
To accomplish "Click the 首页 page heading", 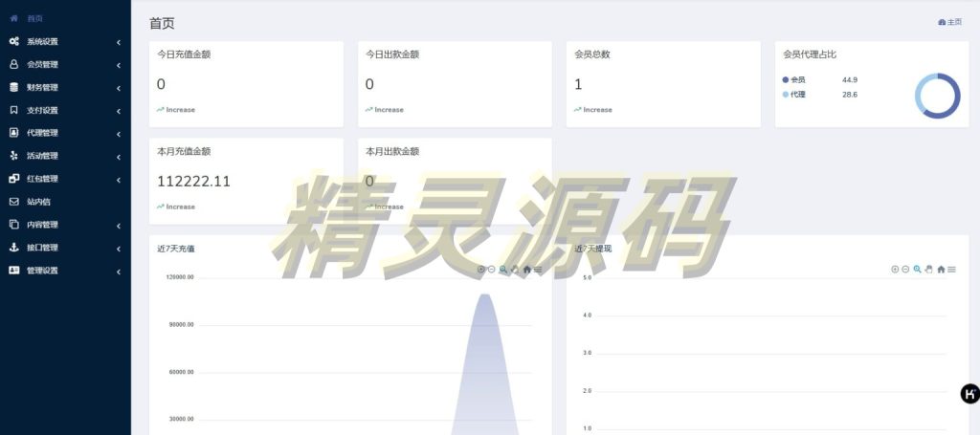I will 162,24.
